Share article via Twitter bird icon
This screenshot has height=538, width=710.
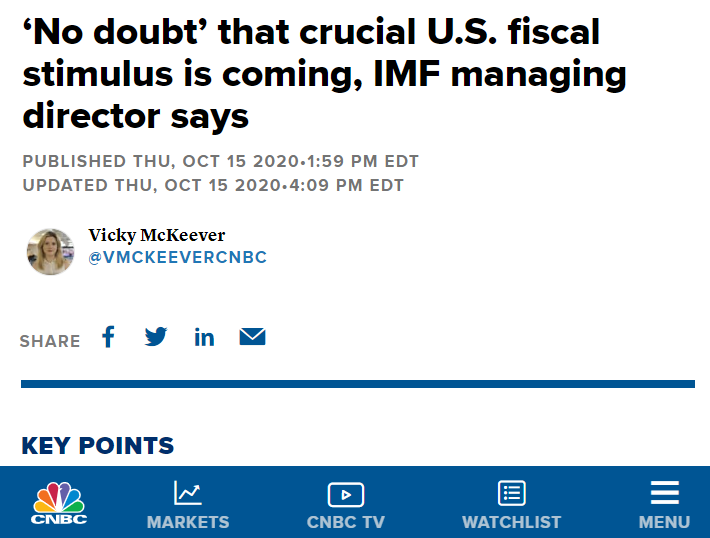(156, 337)
